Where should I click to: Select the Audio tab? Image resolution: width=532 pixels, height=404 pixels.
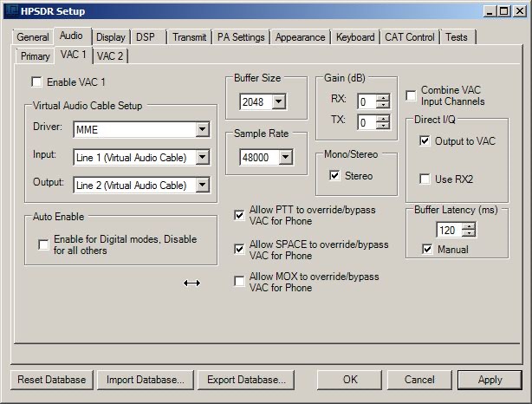(x=71, y=36)
